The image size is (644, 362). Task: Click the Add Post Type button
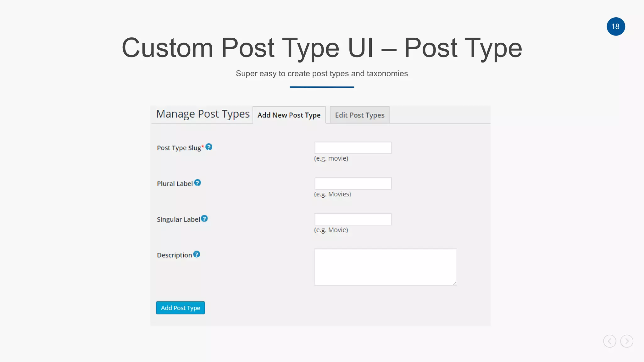coord(180,308)
